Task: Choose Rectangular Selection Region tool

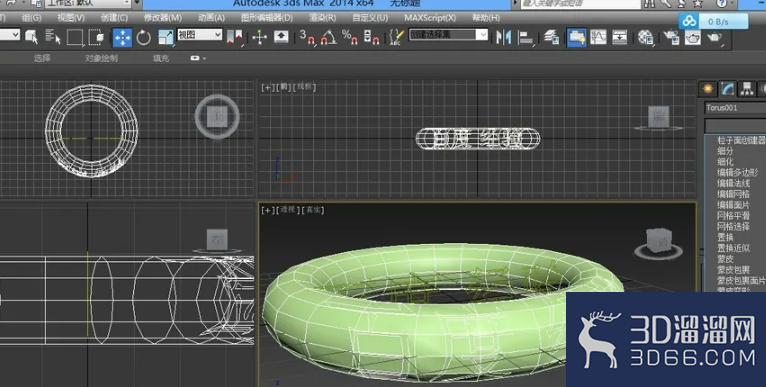Action: tap(75, 37)
